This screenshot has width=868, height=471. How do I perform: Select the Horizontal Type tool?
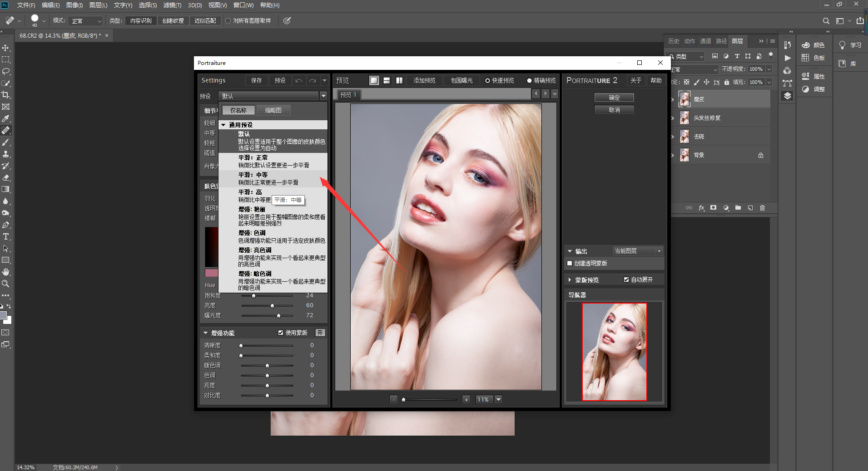pyautogui.click(x=6, y=236)
